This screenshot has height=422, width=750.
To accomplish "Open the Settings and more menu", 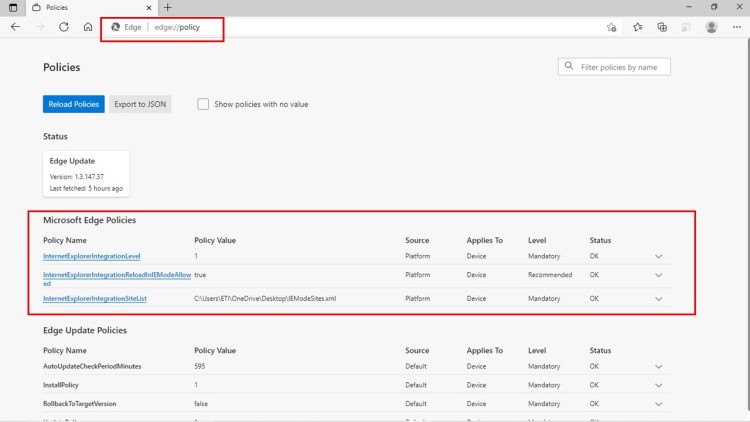I will (736, 27).
